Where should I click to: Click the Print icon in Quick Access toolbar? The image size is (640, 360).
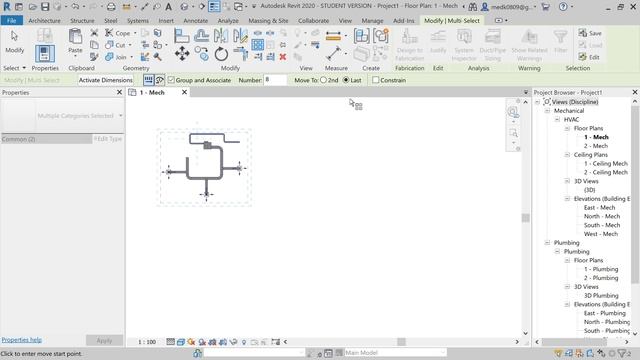(x=111, y=7)
